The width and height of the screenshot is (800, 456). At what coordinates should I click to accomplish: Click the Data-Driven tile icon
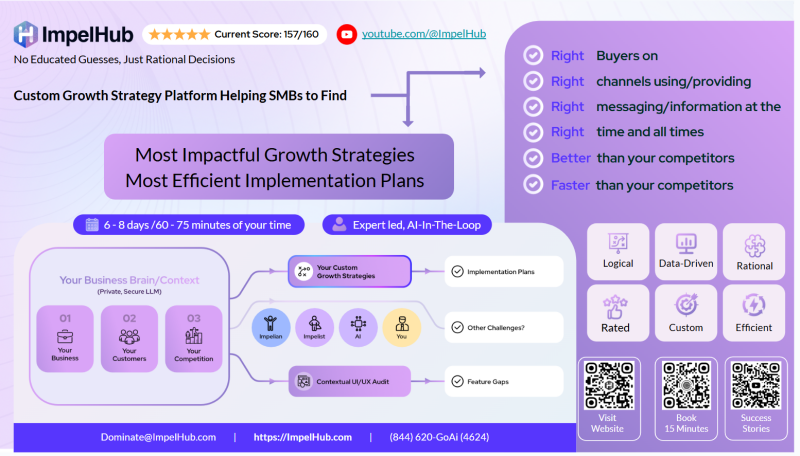pos(686,243)
